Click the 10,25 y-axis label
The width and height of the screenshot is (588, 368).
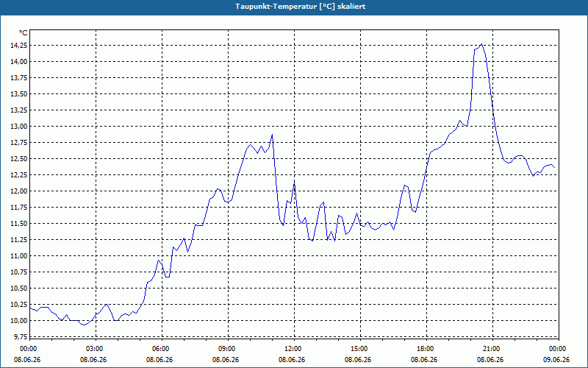point(19,305)
